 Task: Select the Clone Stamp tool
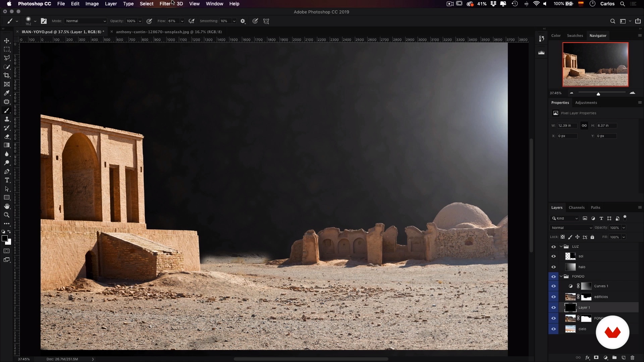(7, 119)
